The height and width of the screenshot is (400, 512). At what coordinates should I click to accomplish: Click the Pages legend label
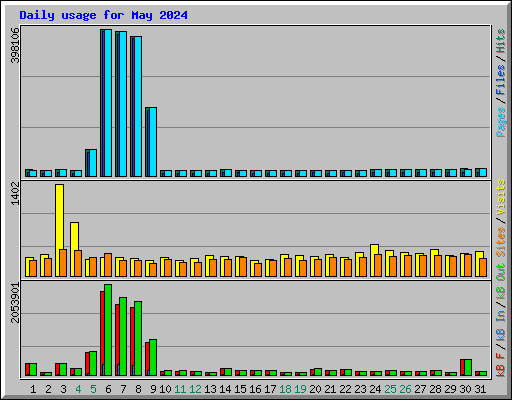click(501, 122)
